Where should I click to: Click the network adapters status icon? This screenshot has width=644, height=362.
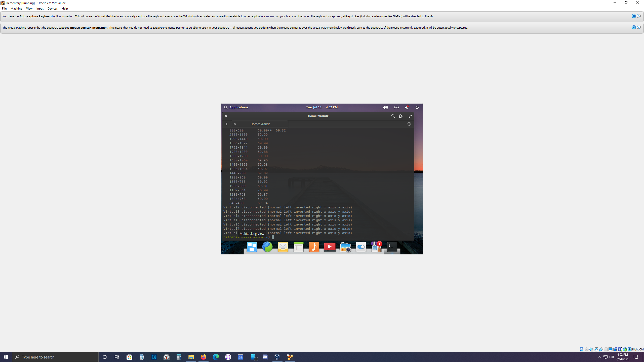point(596,349)
